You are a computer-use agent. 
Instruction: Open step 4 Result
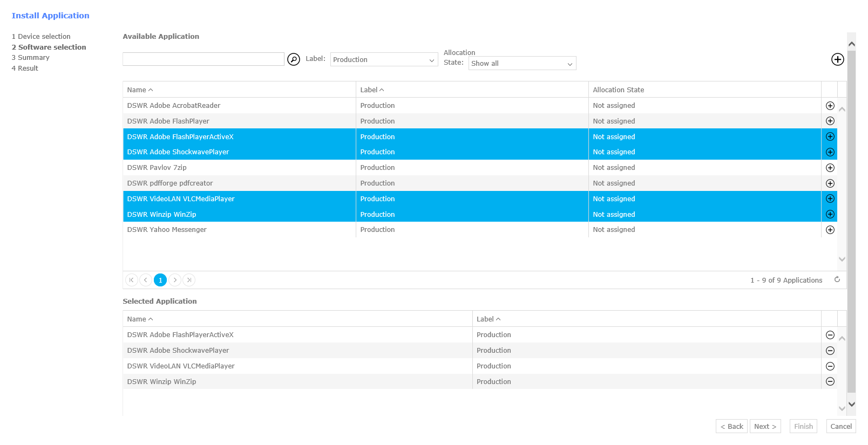point(25,69)
